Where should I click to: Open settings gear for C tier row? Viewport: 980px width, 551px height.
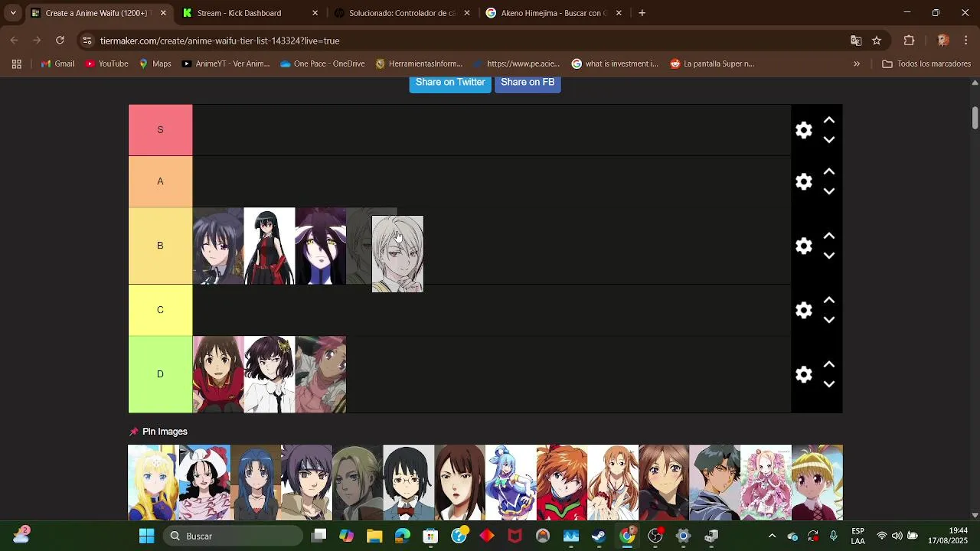[x=803, y=310]
